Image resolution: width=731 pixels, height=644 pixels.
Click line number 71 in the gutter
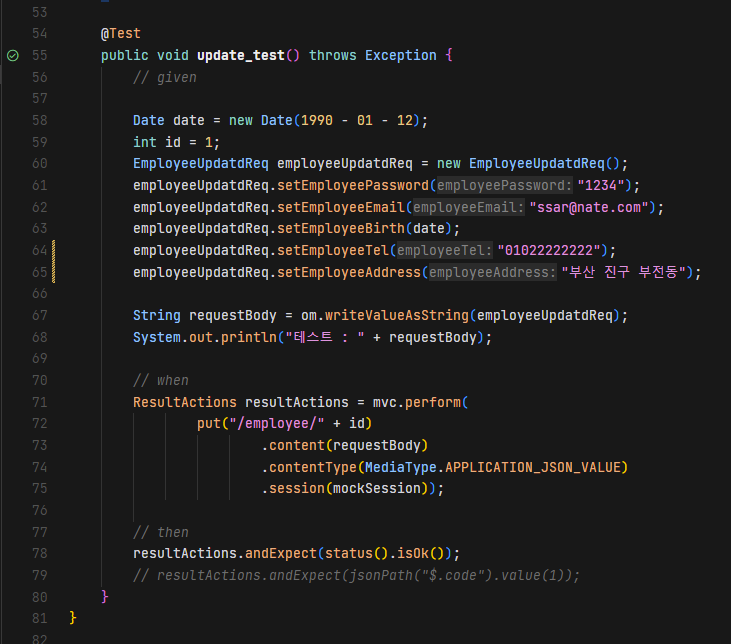[x=40, y=402]
